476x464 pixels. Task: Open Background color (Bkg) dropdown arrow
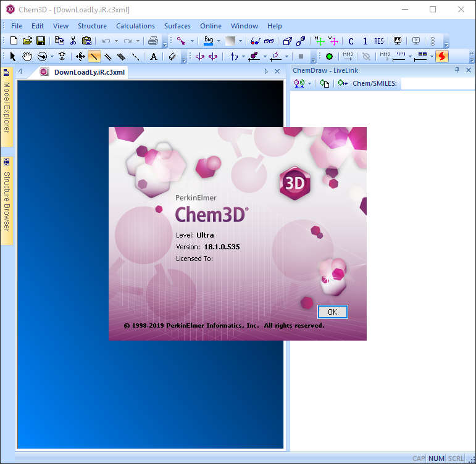point(219,41)
